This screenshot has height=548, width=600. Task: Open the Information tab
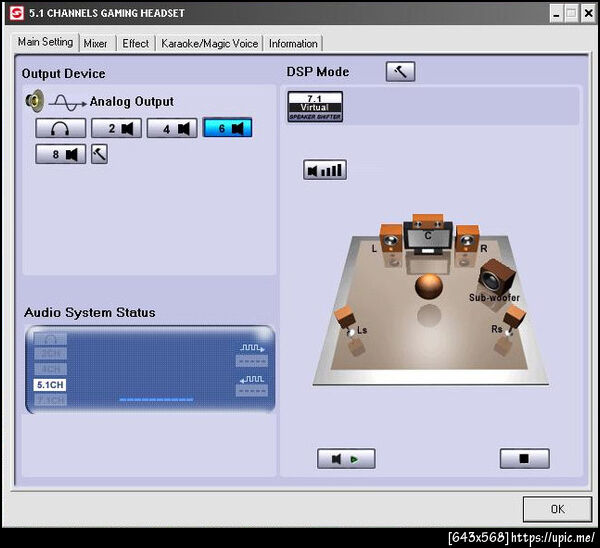[x=293, y=44]
